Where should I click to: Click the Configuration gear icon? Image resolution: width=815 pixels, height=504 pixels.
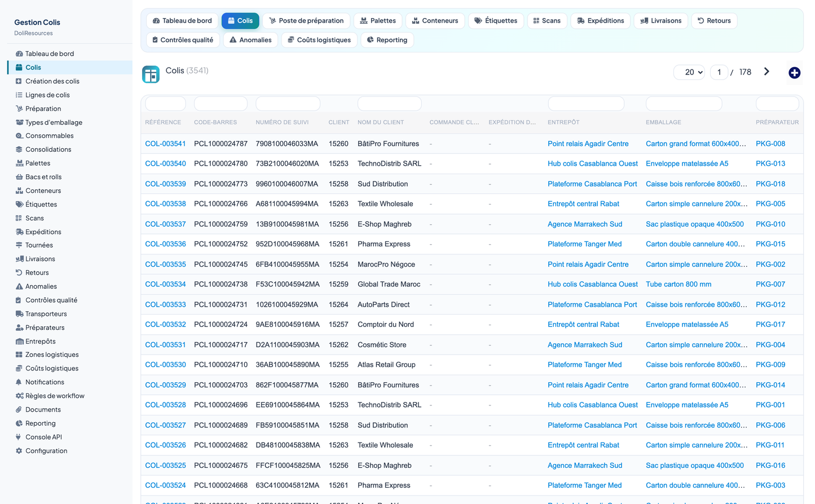(x=19, y=451)
